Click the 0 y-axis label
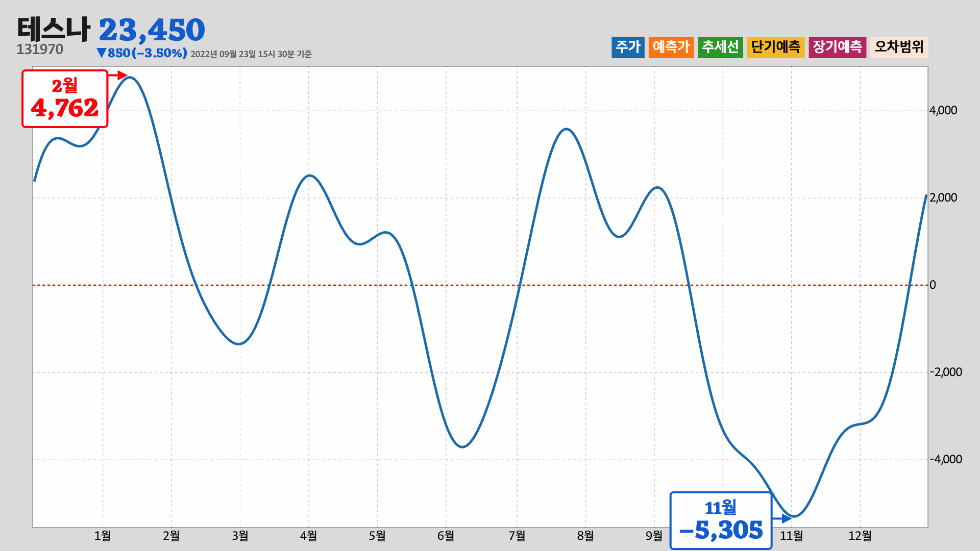This screenshot has height=551, width=980. click(933, 285)
